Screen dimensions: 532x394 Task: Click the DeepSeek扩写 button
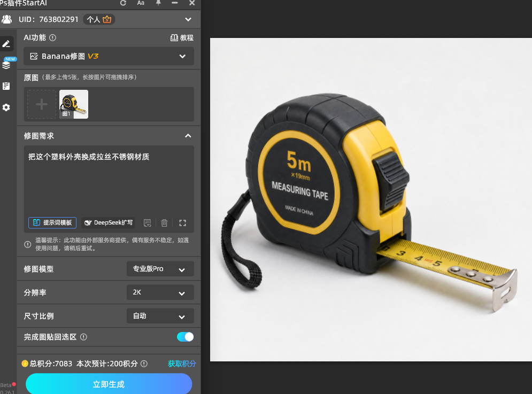(108, 222)
